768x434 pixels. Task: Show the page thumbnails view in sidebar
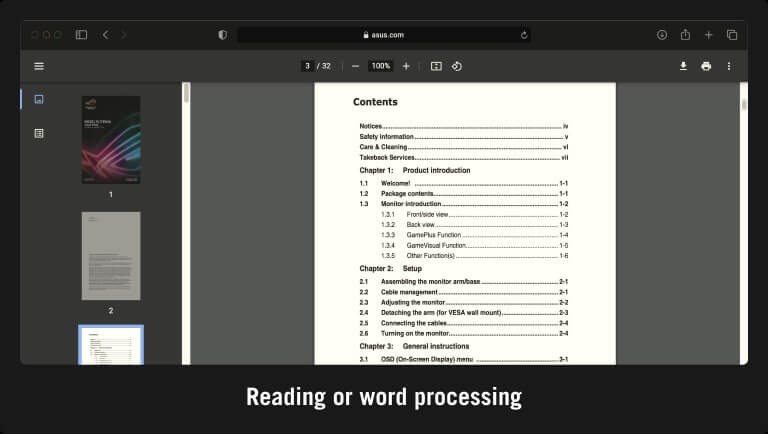point(39,99)
